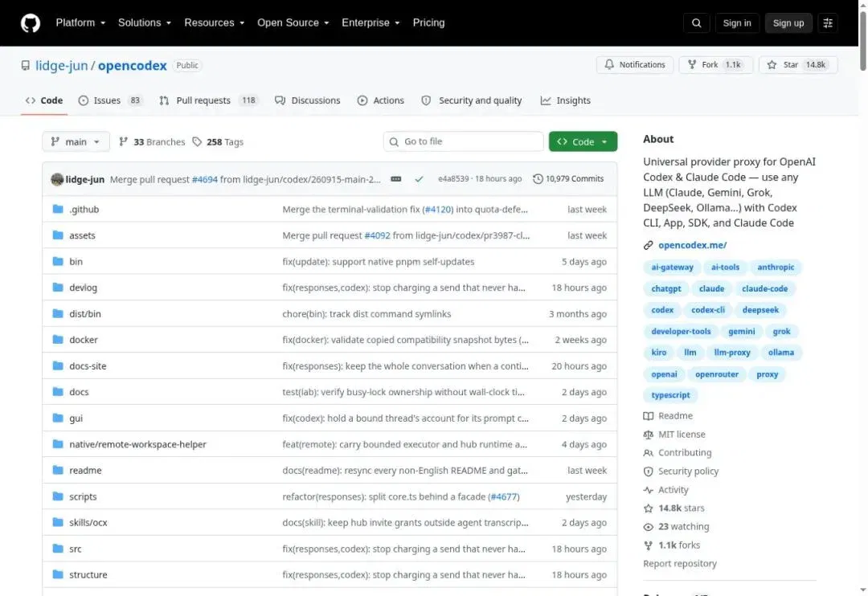
Task: Expand the Solutions menu
Action: [x=145, y=22]
